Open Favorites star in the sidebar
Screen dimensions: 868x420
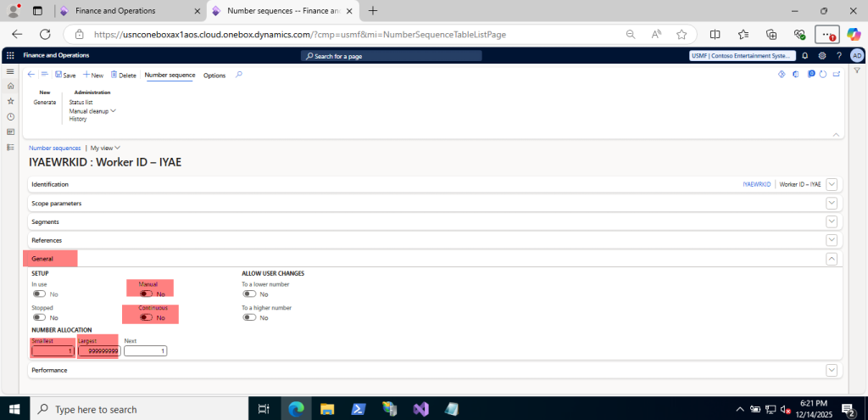(10, 101)
